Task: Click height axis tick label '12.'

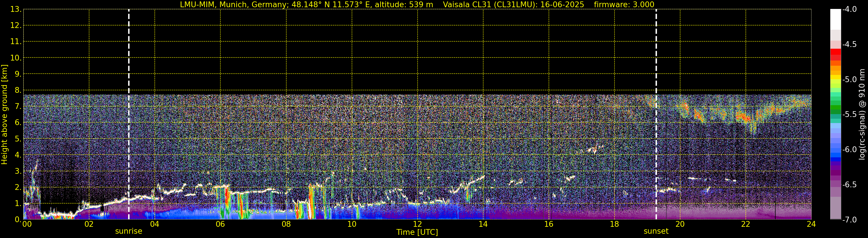Action: point(16,26)
